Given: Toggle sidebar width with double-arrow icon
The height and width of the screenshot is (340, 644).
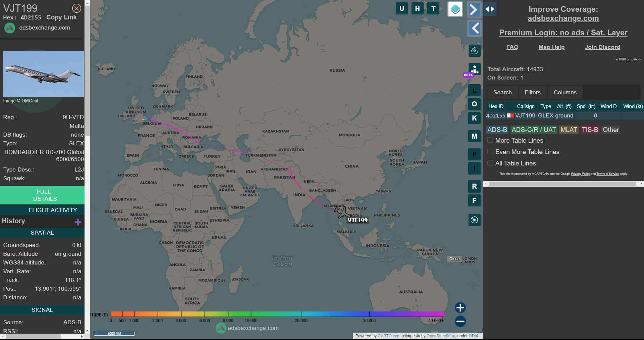Looking at the screenshot, I should coord(490,9).
